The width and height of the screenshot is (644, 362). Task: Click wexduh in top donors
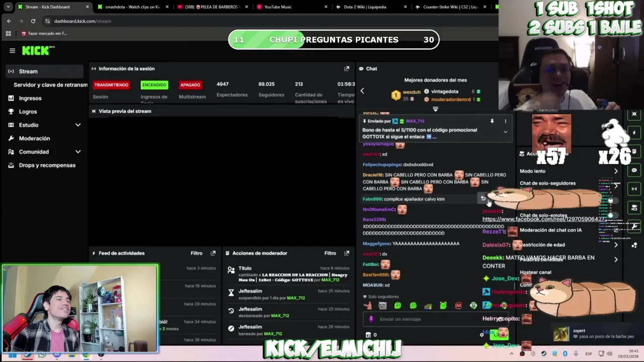(412, 92)
